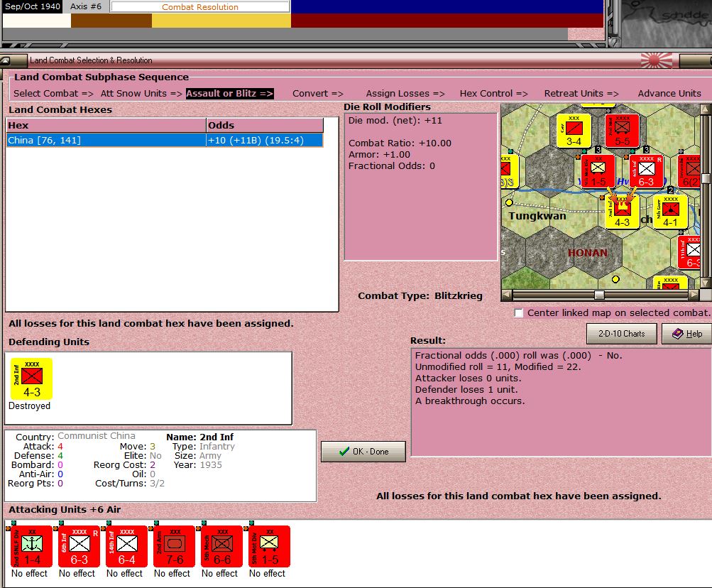Click the yellow impulse track segment
Screen dimensions: 712x588
click(221, 21)
